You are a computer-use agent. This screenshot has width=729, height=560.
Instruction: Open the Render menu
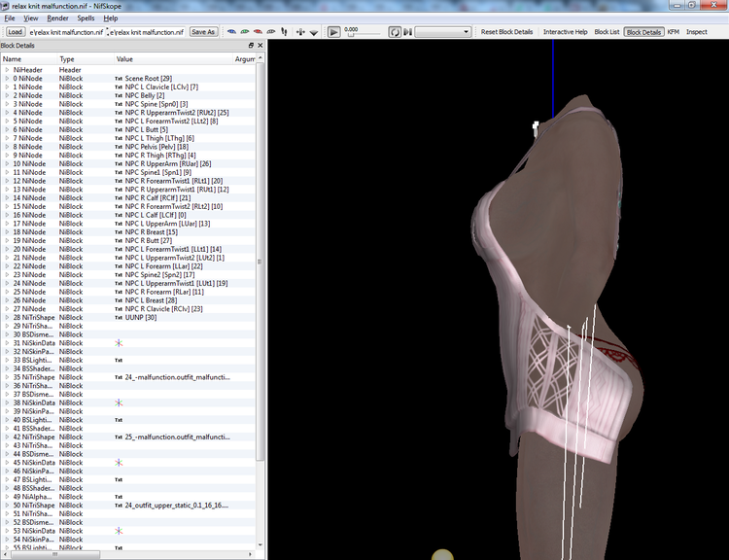57,18
